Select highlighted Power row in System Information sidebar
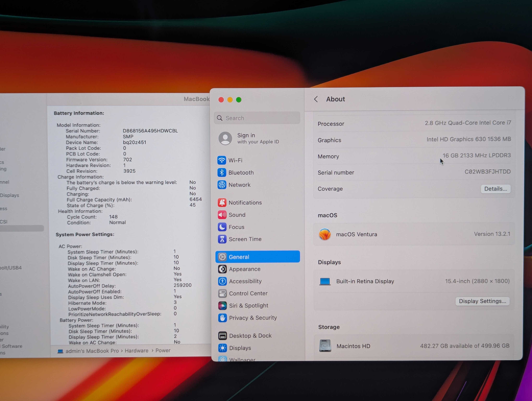 pos(22,228)
